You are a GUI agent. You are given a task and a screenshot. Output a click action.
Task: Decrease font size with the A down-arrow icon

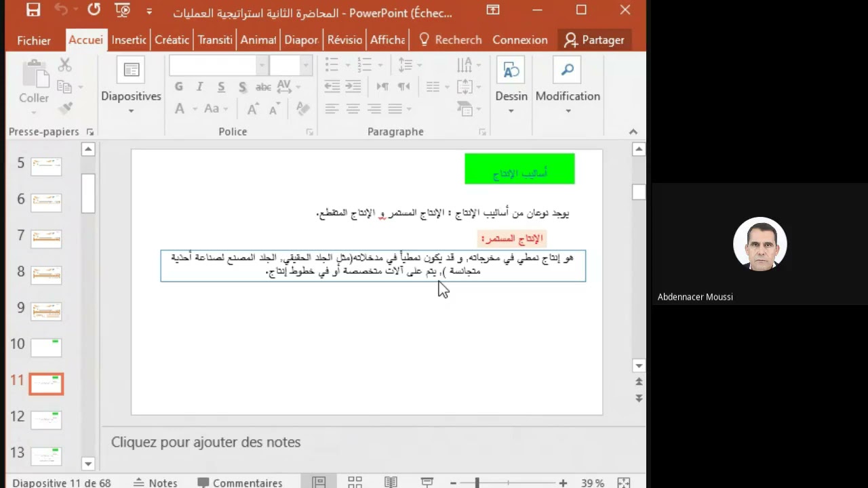[275, 109]
